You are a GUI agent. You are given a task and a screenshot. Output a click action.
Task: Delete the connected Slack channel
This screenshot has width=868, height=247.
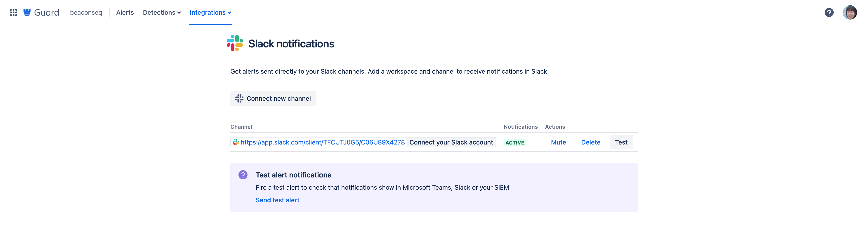(x=590, y=142)
